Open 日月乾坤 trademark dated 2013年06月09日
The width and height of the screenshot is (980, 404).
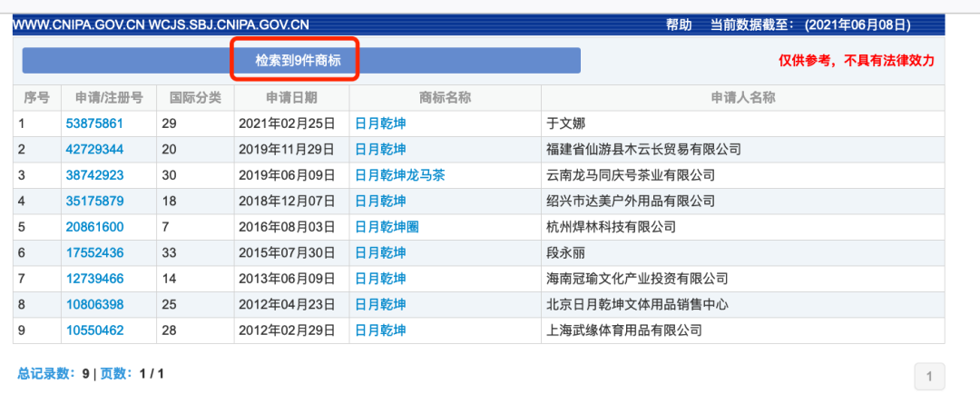coord(380,279)
